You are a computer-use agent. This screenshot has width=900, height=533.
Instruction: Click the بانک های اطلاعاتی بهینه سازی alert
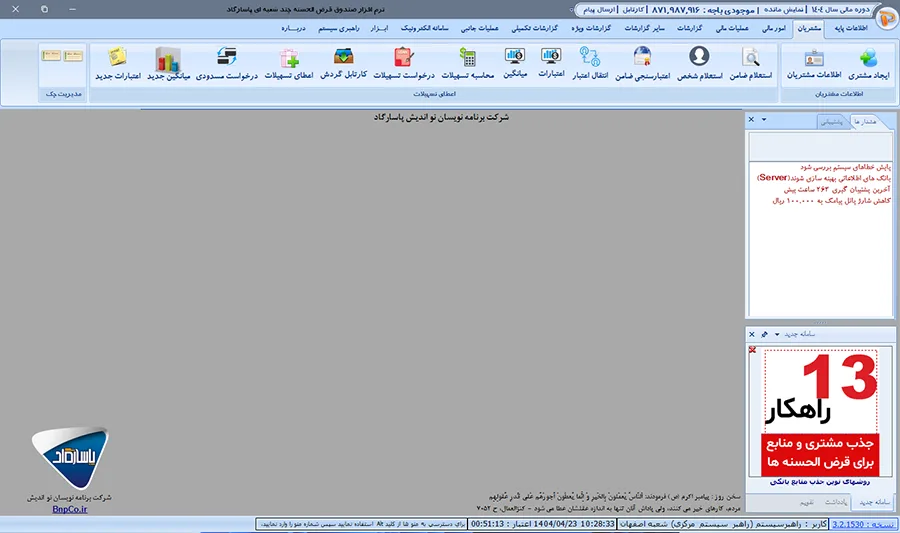[824, 178]
